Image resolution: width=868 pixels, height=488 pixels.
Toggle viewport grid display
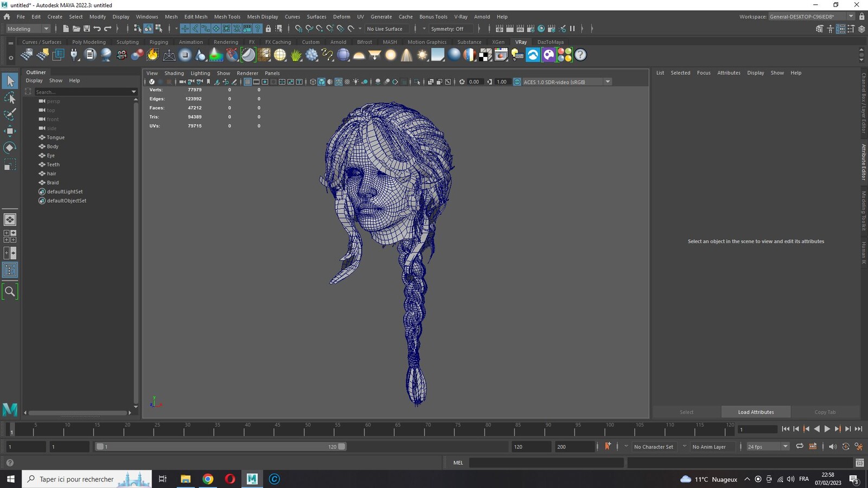[247, 82]
